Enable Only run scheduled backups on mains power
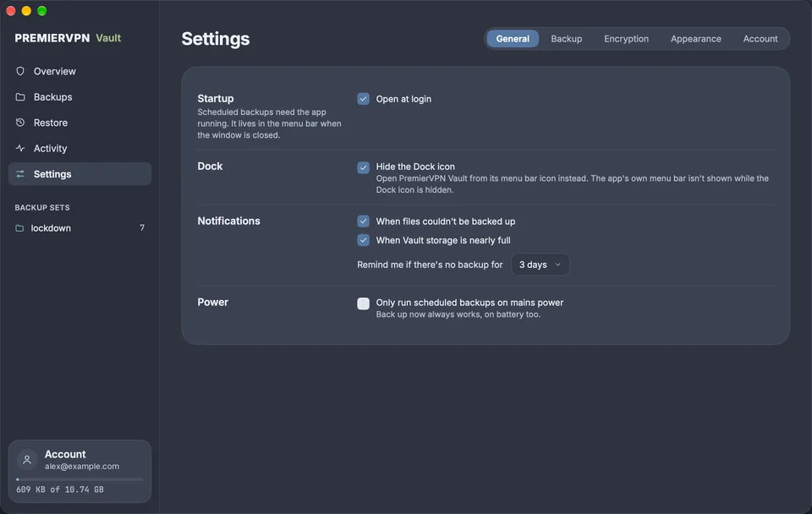 363,303
